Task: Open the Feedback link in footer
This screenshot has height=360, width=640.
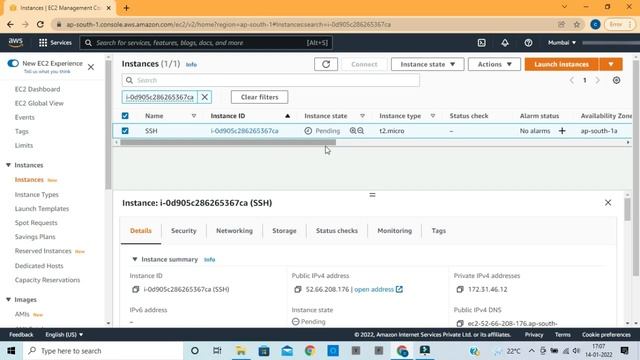Action: 21,334
